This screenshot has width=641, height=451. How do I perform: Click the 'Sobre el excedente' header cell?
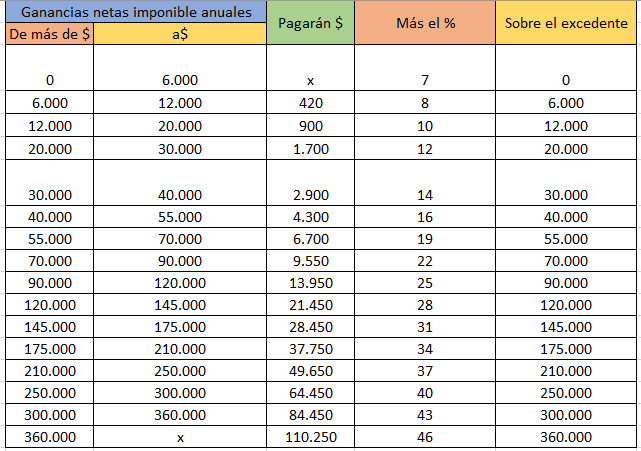pyautogui.click(x=566, y=22)
